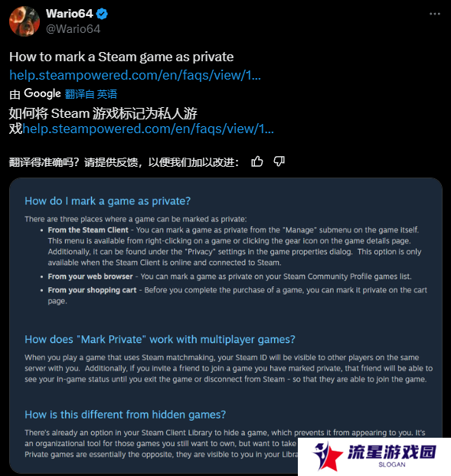Click the 'How does Mark Private work with multiplayer games?' heading
This screenshot has width=451, height=476.
[x=160, y=339]
